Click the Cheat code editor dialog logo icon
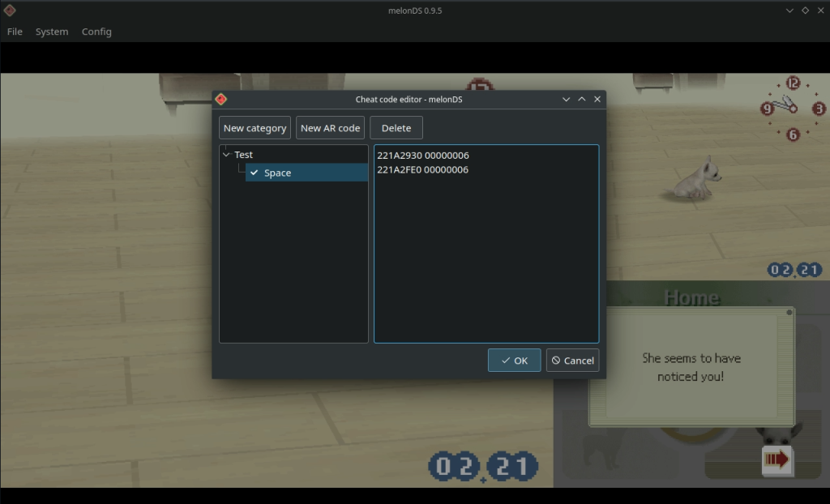 click(221, 99)
